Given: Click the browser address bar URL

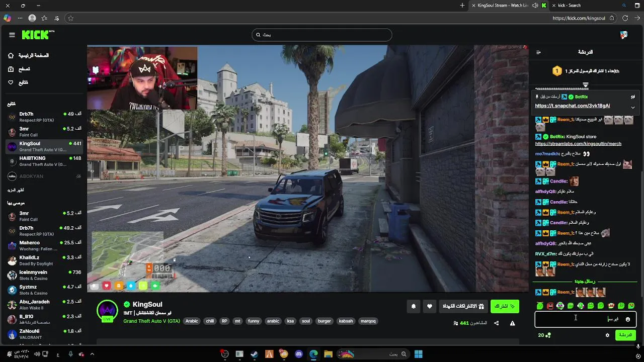Looking at the screenshot, I should [x=579, y=18].
